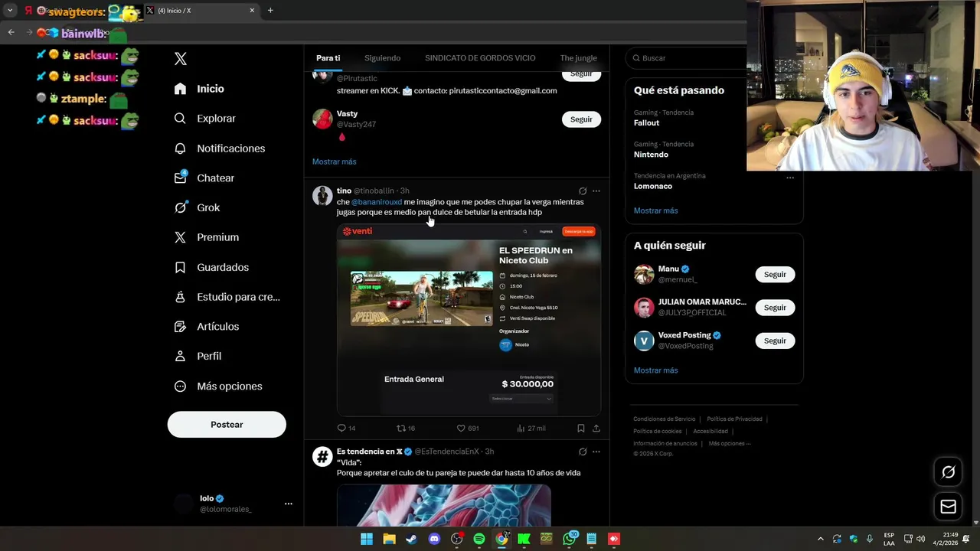Image resolution: width=980 pixels, height=551 pixels.
Task: Click Mostrar más under suggested accounts in feed
Action: tap(334, 161)
